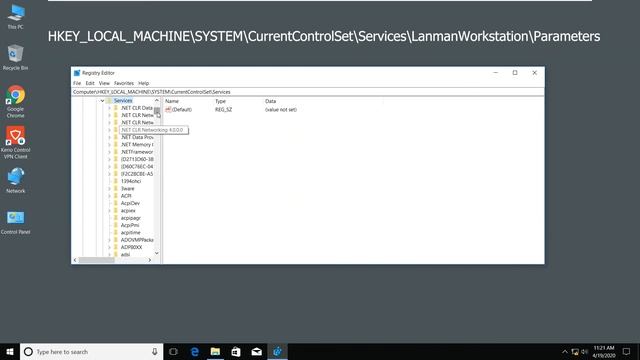Open the Action Center notifications icon

[x=627, y=351]
